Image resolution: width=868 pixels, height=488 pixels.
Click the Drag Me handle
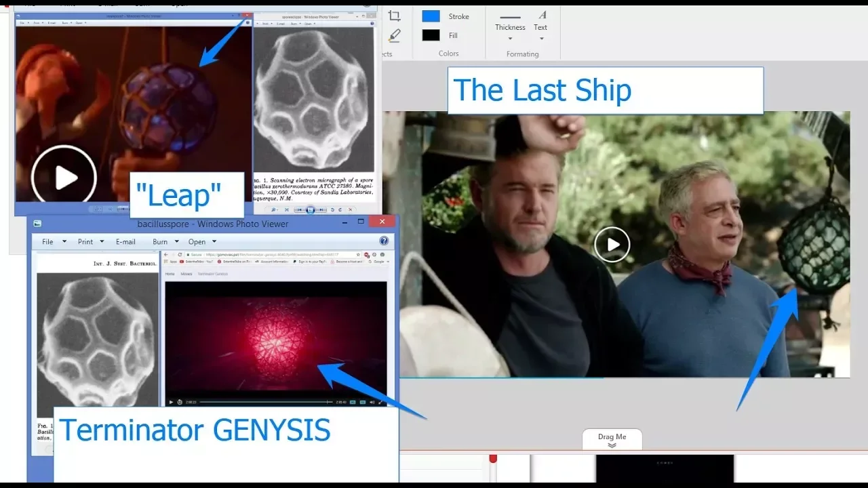click(x=612, y=439)
